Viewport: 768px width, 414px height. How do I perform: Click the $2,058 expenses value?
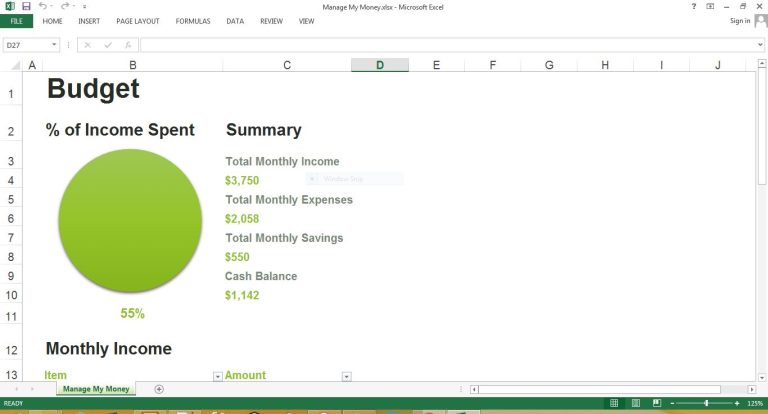point(242,219)
